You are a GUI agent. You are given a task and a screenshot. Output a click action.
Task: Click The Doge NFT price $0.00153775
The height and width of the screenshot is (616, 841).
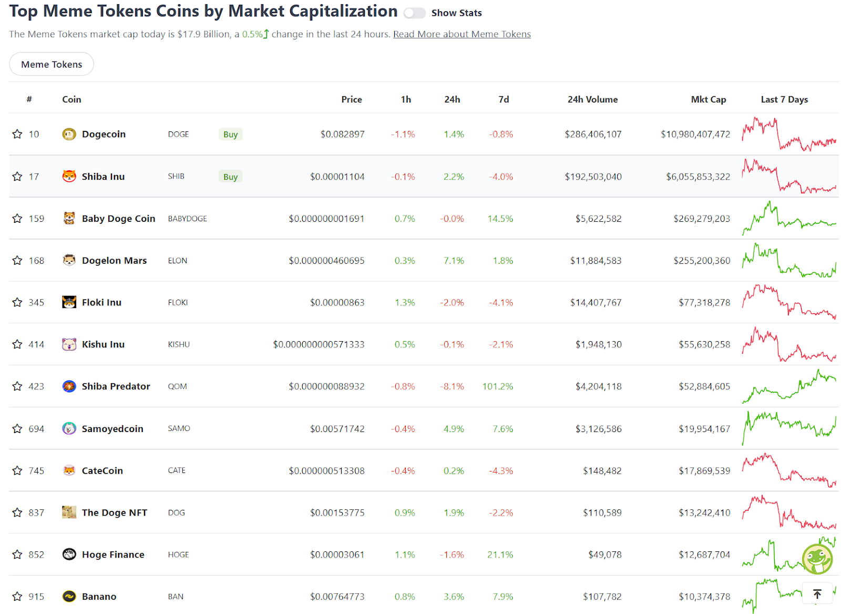pyautogui.click(x=337, y=512)
